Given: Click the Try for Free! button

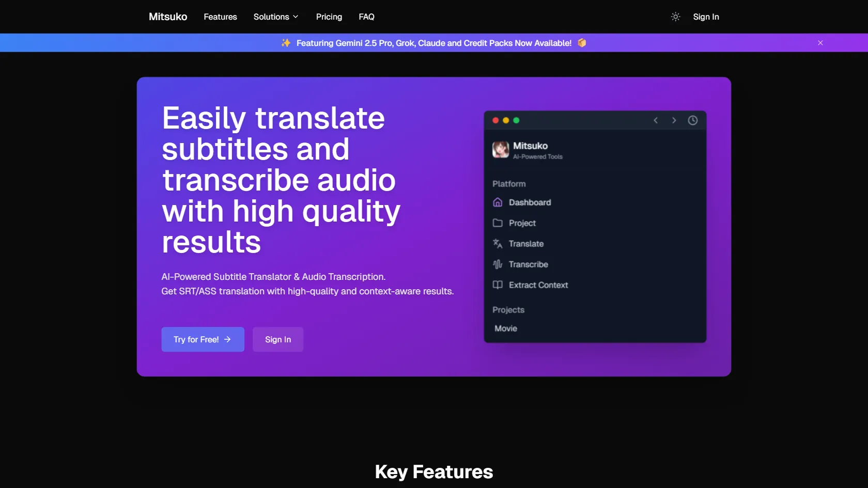Looking at the screenshot, I should pyautogui.click(x=203, y=339).
